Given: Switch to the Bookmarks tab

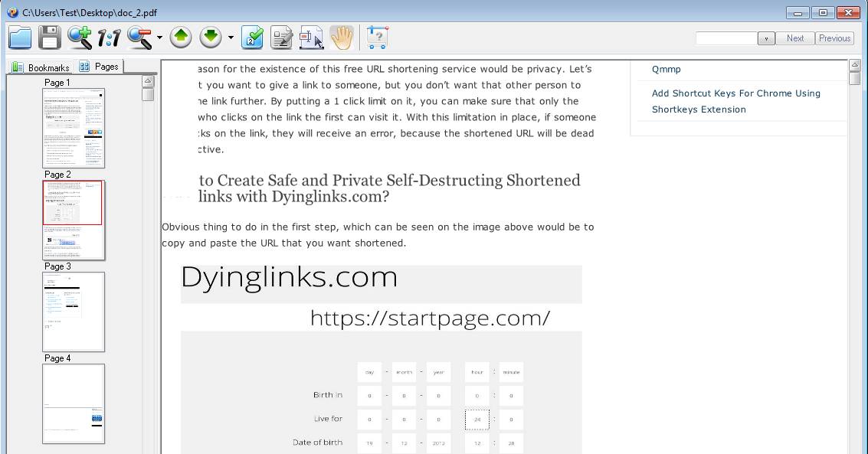Looking at the screenshot, I should click(x=41, y=67).
